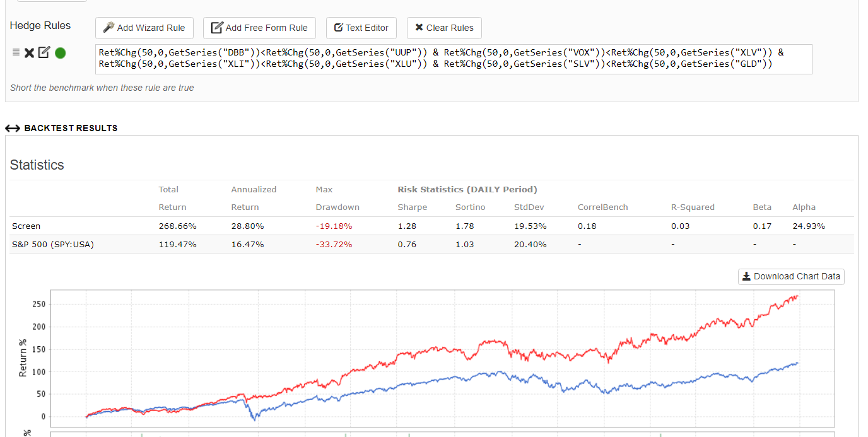Download Chart Data
This screenshot has width=868, height=437.
click(x=791, y=276)
